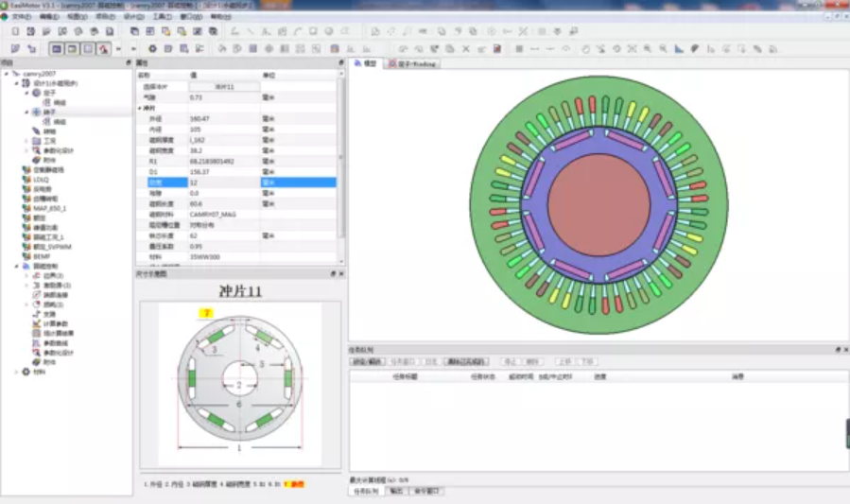Click the pushpin icon on the properties panel

click(341, 62)
